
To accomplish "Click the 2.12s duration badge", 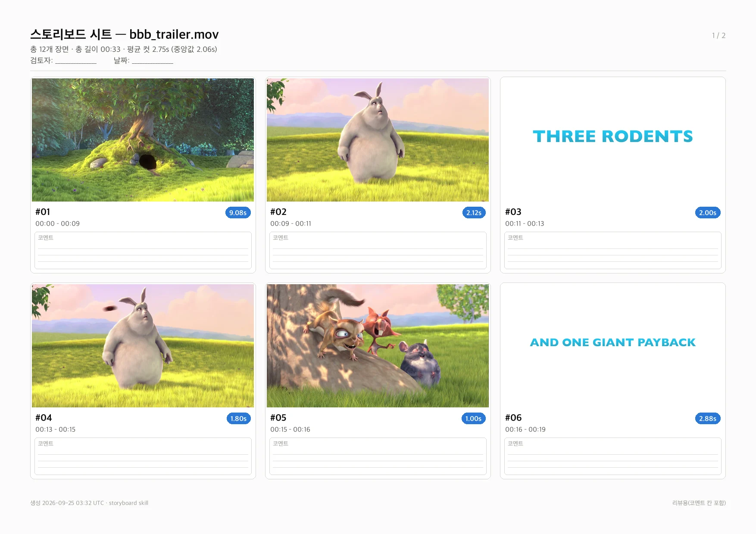I will tap(474, 213).
